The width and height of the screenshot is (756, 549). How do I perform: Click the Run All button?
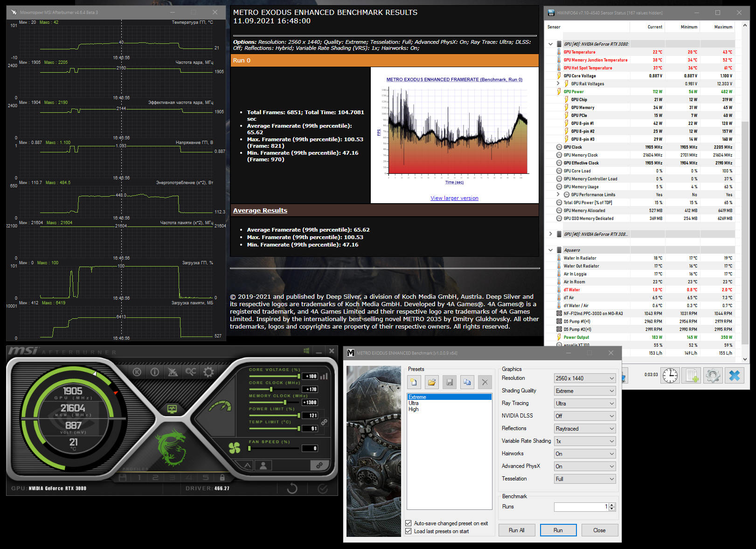click(517, 530)
